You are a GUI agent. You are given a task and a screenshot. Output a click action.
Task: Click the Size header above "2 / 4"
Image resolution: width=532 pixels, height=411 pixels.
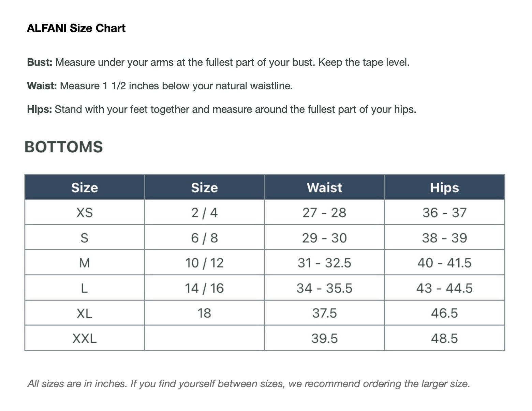[x=204, y=187]
